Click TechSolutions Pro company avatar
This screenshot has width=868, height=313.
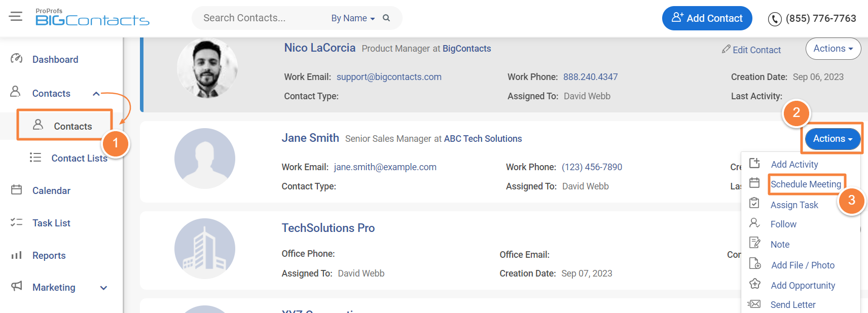(x=205, y=249)
